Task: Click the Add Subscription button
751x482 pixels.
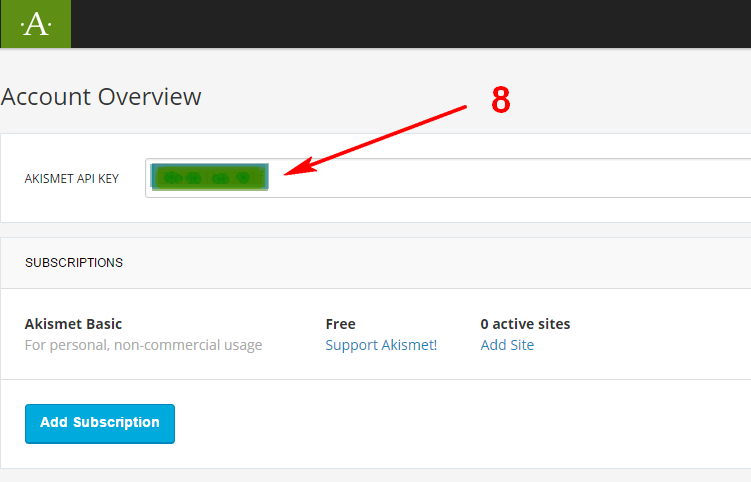Action: (100, 424)
